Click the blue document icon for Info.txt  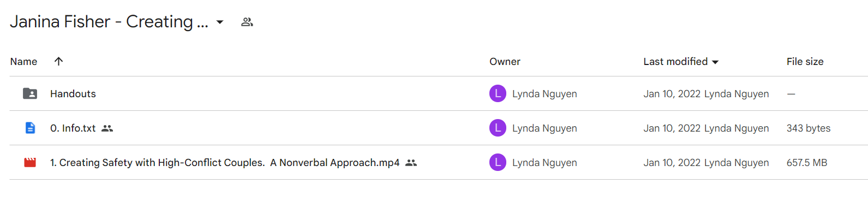tap(30, 128)
